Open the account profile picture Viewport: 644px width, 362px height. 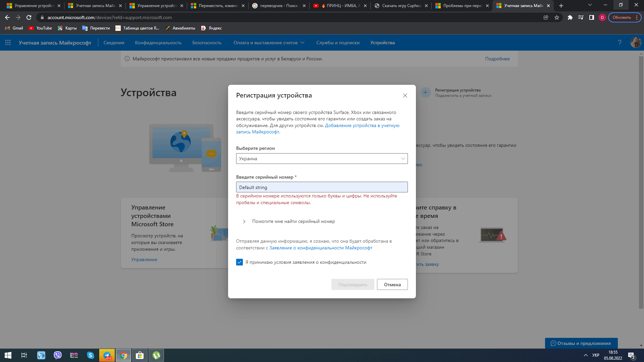[x=636, y=43]
